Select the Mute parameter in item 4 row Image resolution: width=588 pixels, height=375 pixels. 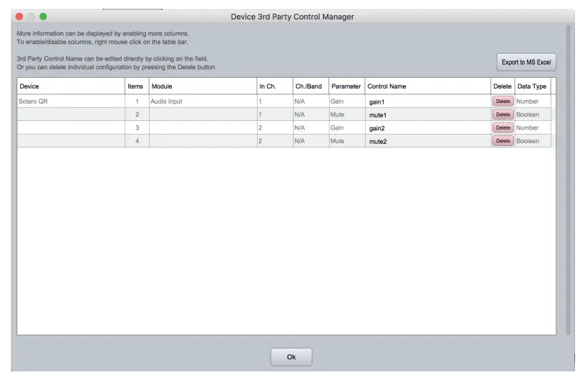click(x=347, y=141)
